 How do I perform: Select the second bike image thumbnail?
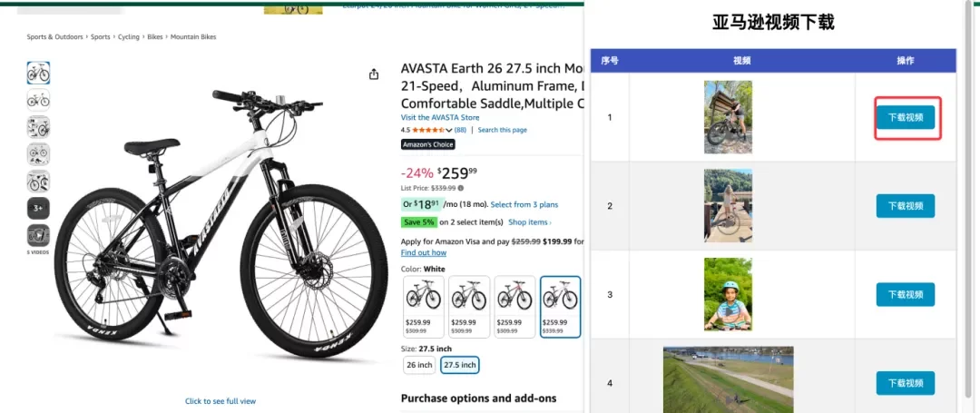(38, 100)
